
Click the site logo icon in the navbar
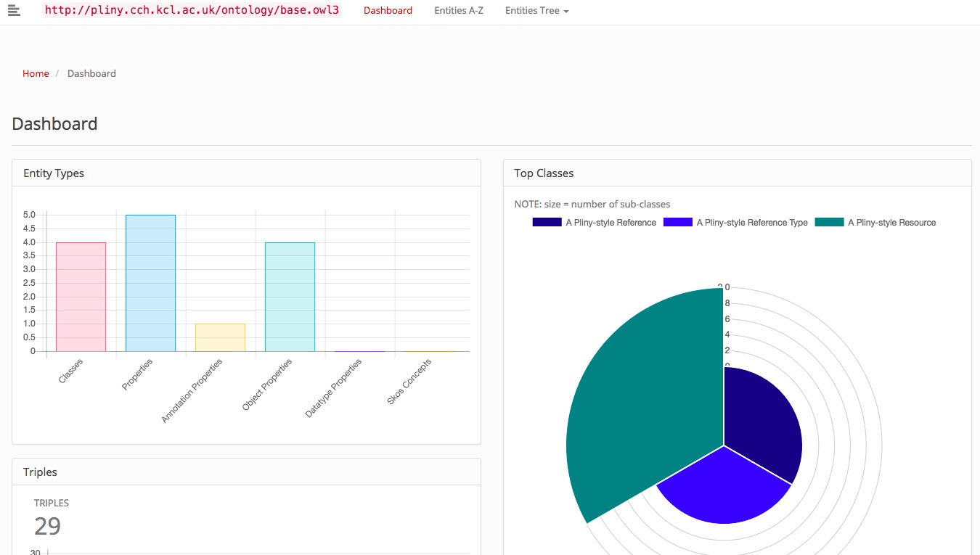click(14, 10)
